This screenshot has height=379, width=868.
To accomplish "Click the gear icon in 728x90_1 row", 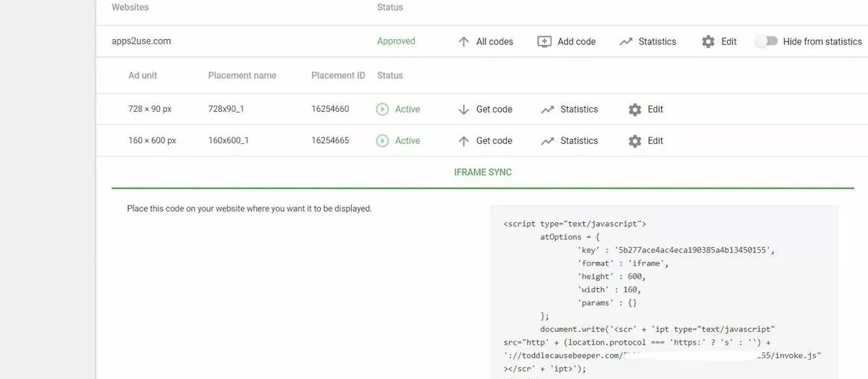I will (635, 110).
